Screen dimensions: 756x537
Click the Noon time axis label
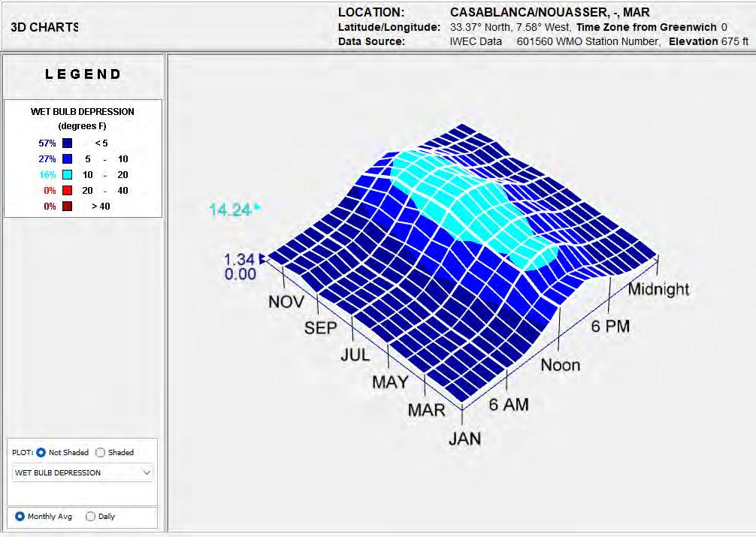tap(561, 365)
